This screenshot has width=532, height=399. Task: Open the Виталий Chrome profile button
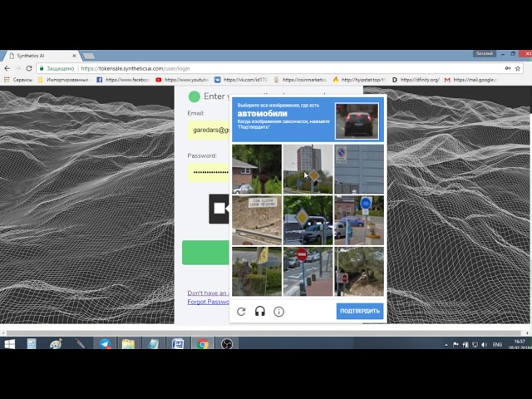(484, 53)
